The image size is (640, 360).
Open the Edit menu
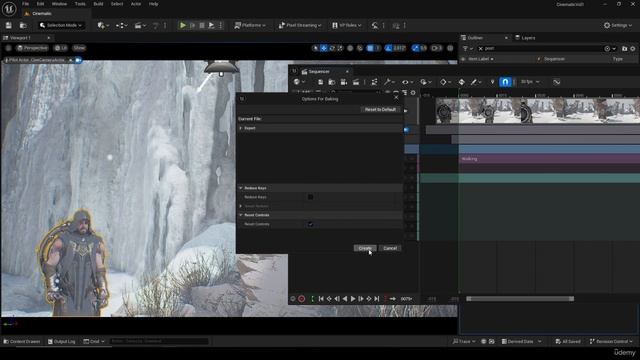[40, 4]
